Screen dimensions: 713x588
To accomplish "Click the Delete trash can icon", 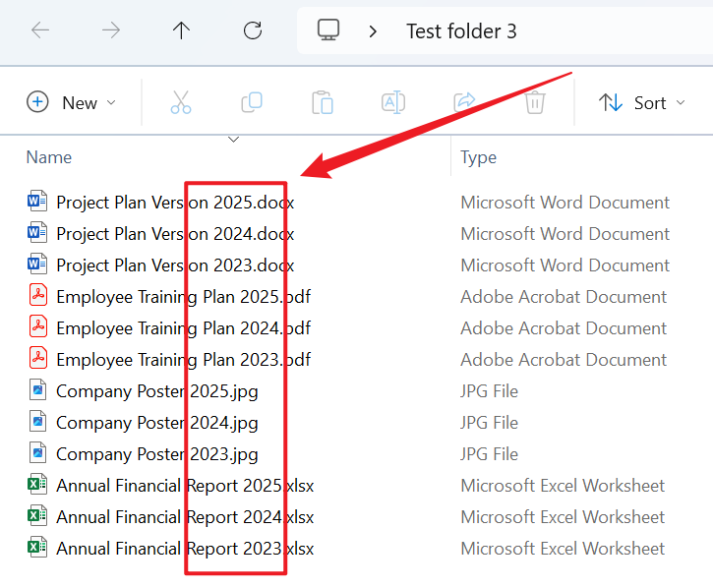I will tap(535, 102).
